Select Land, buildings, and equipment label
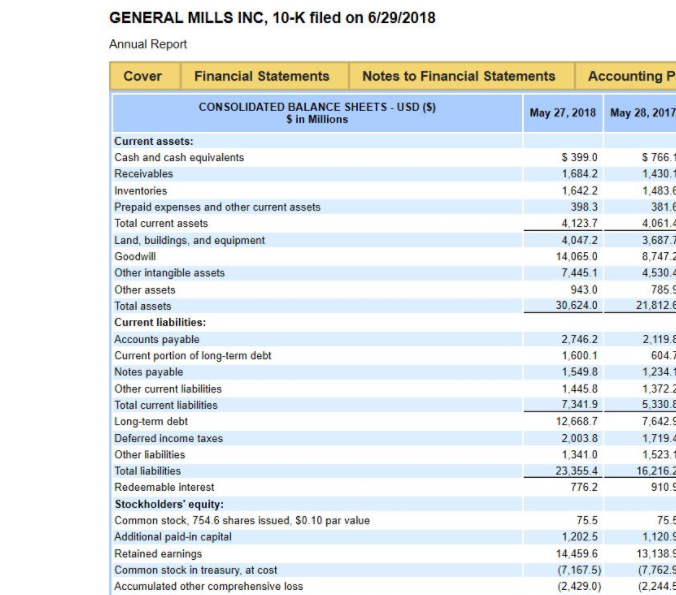 click(189, 240)
